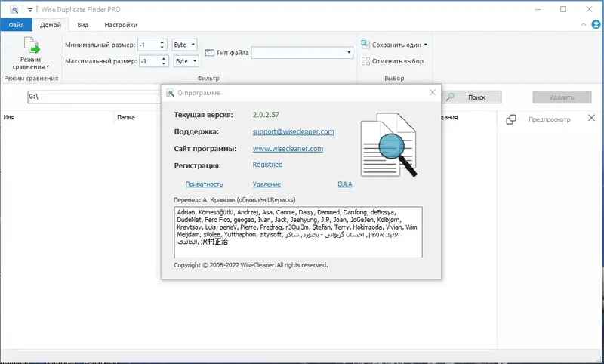Collapse the ribbon with the chevron
The height and width of the screenshot is (364, 604).
point(583,25)
